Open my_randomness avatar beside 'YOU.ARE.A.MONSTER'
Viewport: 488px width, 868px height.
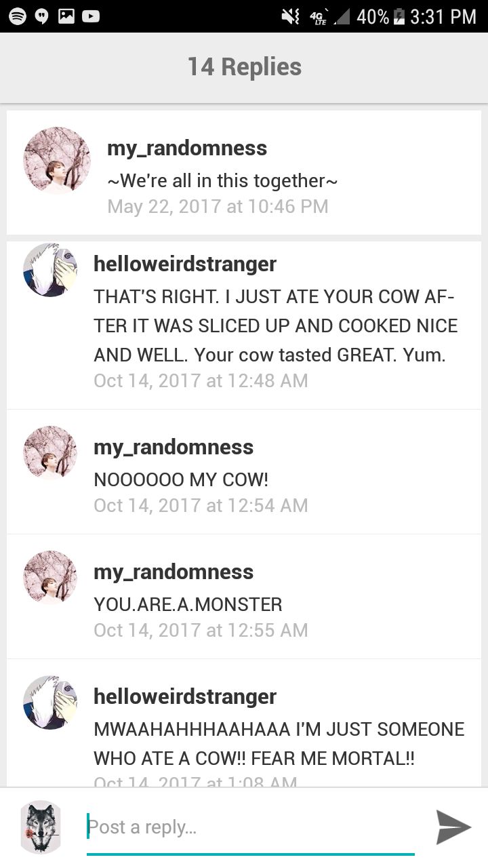(x=50, y=578)
